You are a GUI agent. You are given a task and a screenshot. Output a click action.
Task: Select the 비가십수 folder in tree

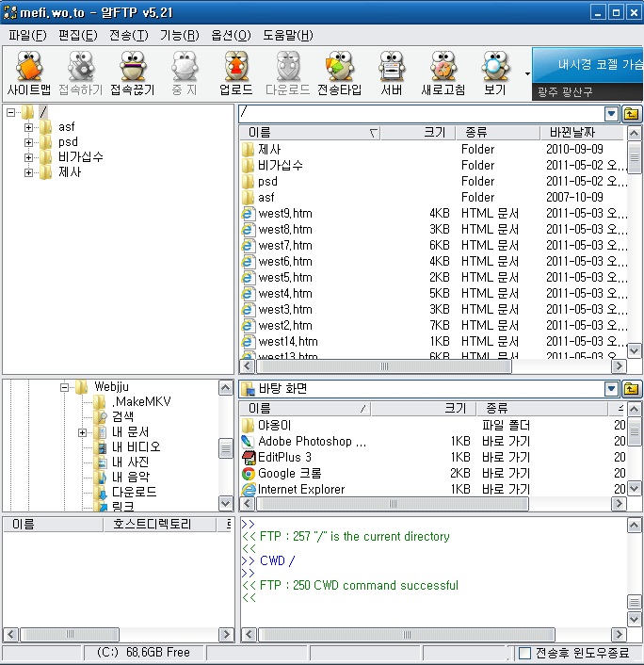[80, 157]
